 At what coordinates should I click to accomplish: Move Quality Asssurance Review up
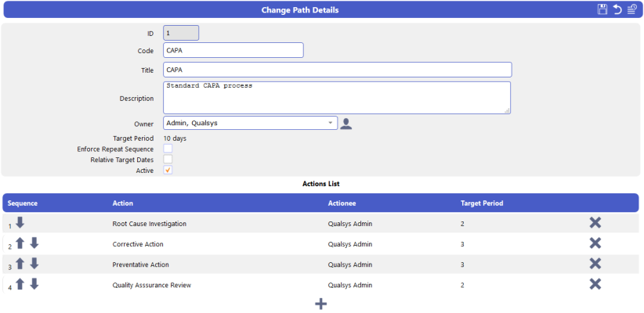click(x=20, y=284)
